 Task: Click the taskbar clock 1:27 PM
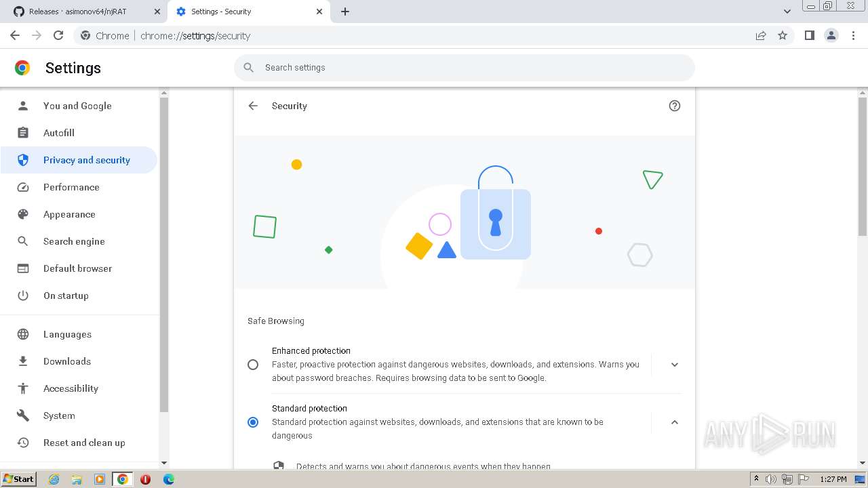(x=833, y=479)
